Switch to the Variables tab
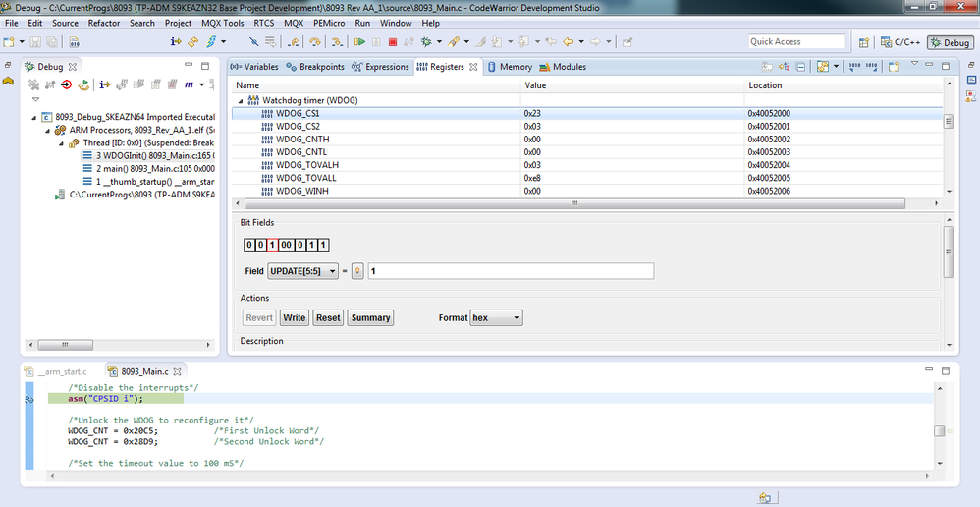Screen dimensions: 980x507 coord(253,66)
